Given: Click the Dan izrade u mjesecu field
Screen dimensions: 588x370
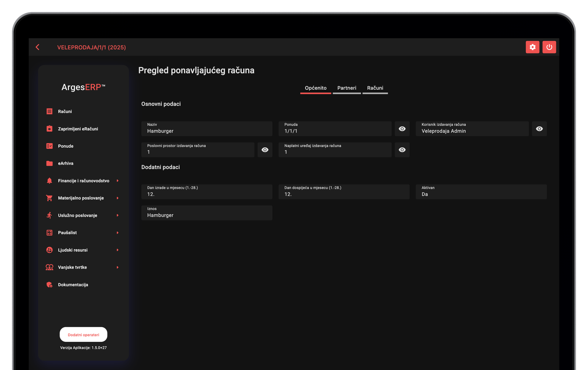Looking at the screenshot, I should [207, 192].
